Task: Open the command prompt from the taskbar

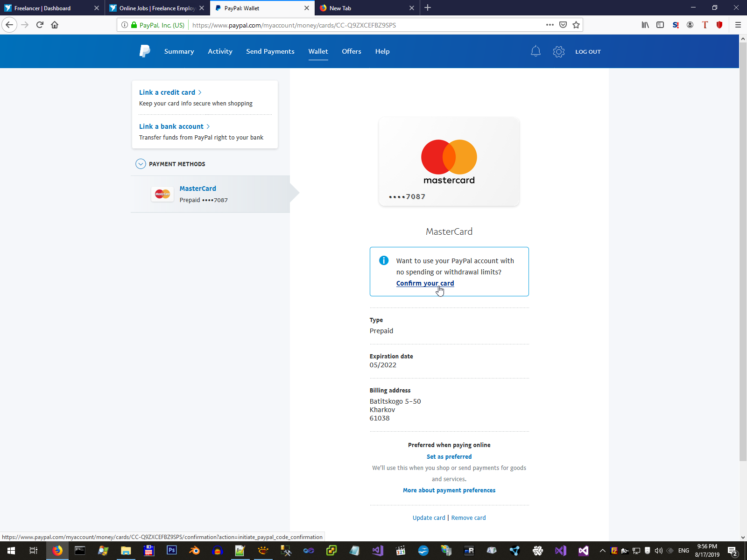Action: tap(80, 551)
